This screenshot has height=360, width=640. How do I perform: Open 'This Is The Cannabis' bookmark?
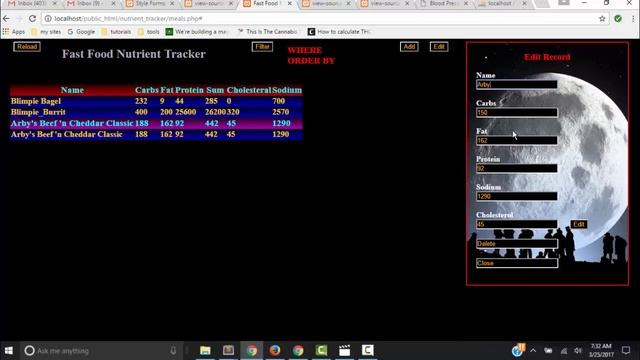267,31
